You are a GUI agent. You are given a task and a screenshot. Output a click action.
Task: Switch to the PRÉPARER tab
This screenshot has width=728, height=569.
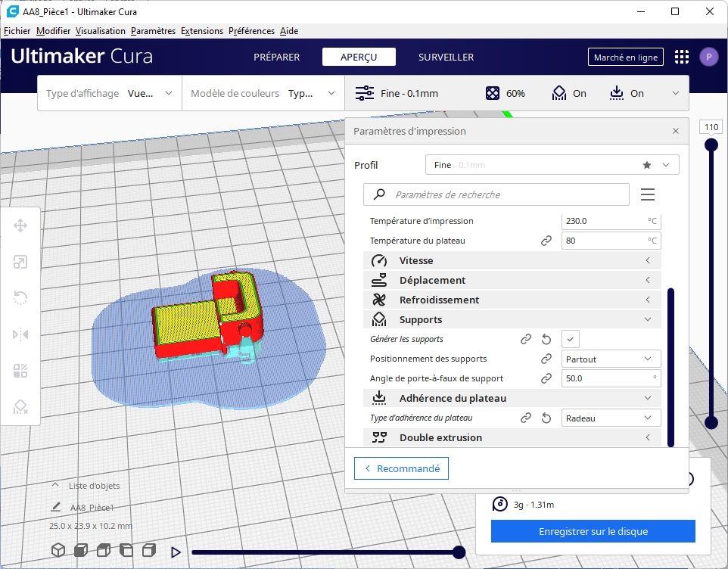(x=276, y=57)
